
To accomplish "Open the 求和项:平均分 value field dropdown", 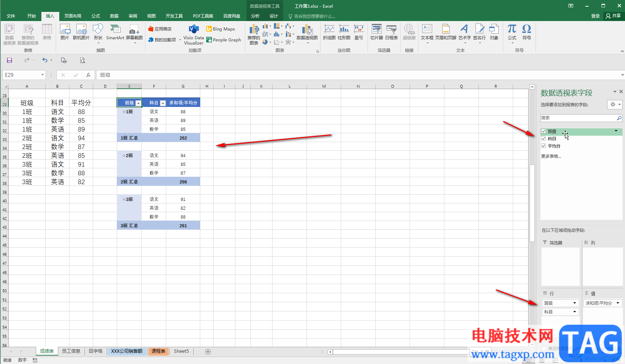I will point(618,303).
